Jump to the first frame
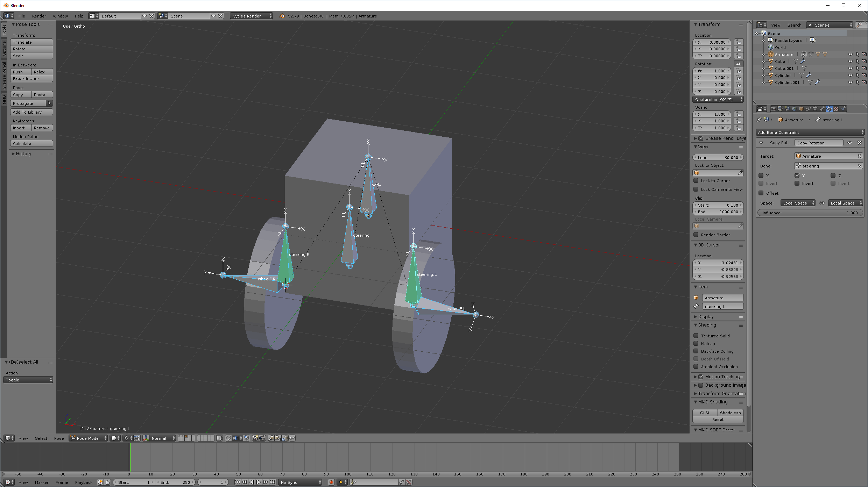The width and height of the screenshot is (868, 487). click(x=238, y=482)
